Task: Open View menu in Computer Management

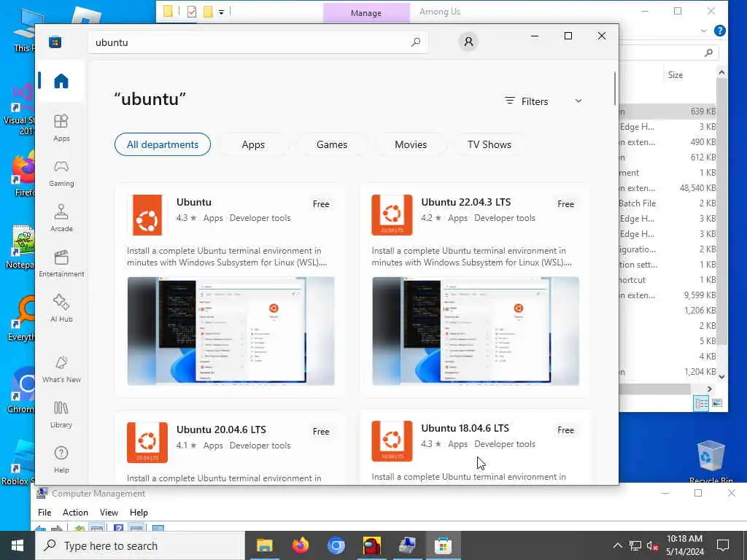Action: (x=109, y=513)
